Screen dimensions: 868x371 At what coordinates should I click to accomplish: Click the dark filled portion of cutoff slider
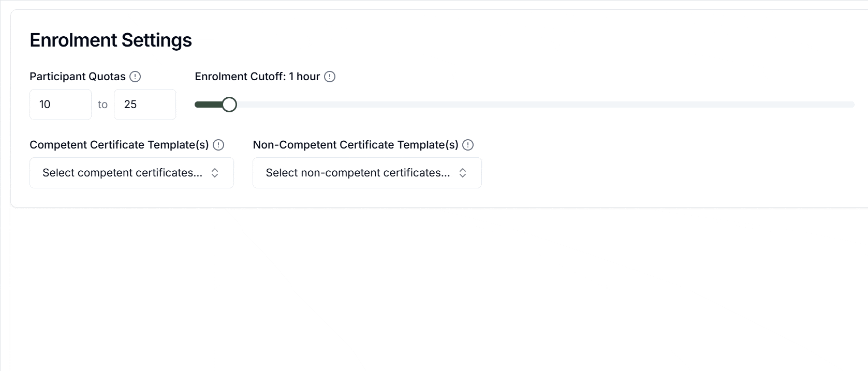[208, 105]
